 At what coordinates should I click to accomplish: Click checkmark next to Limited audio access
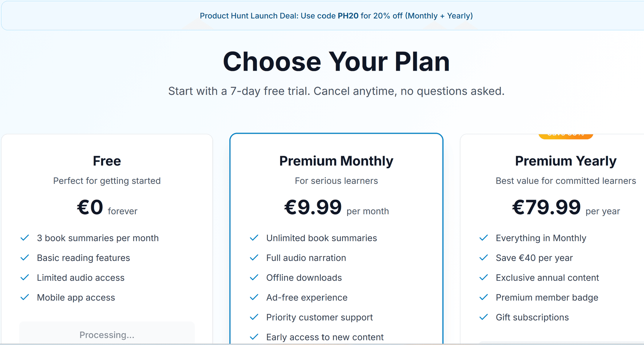click(25, 277)
